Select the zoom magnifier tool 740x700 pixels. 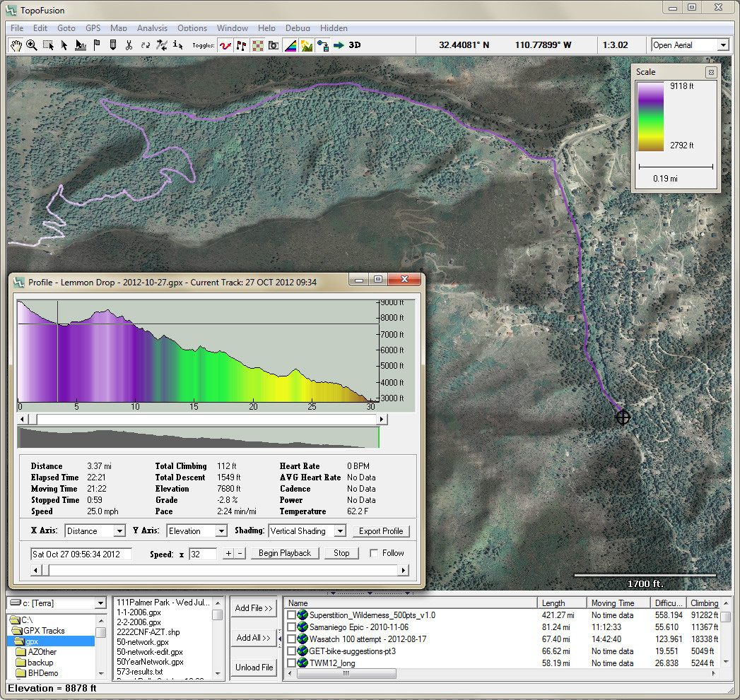(x=32, y=45)
